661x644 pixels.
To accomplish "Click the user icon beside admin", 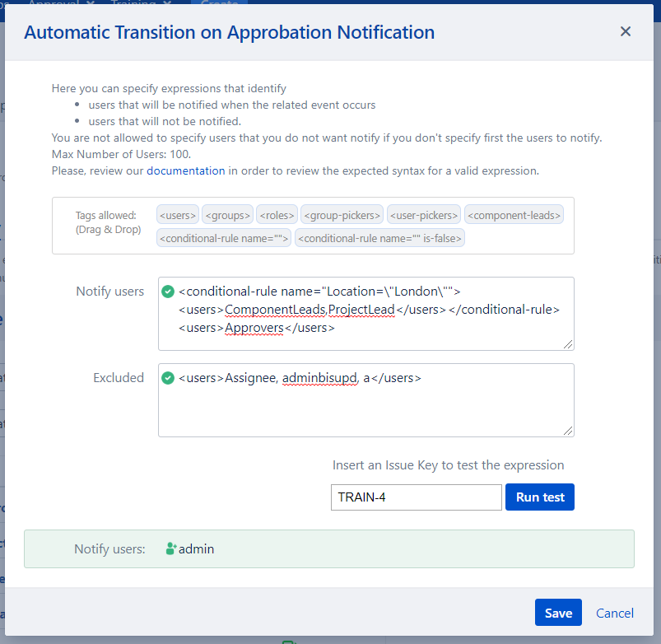I will click(x=170, y=548).
